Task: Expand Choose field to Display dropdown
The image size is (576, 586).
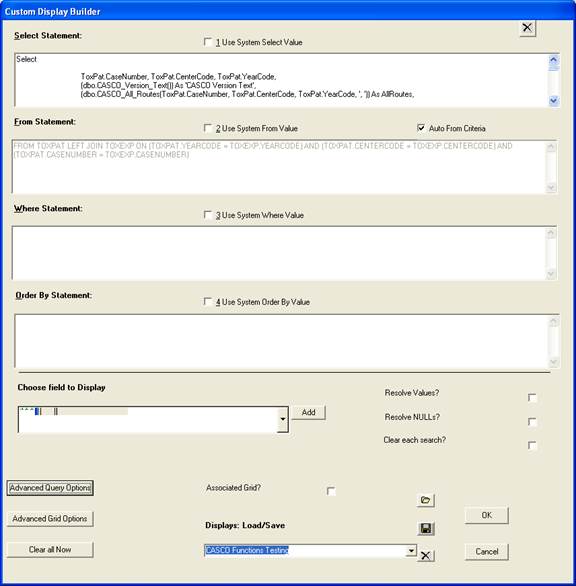Action: pyautogui.click(x=283, y=419)
